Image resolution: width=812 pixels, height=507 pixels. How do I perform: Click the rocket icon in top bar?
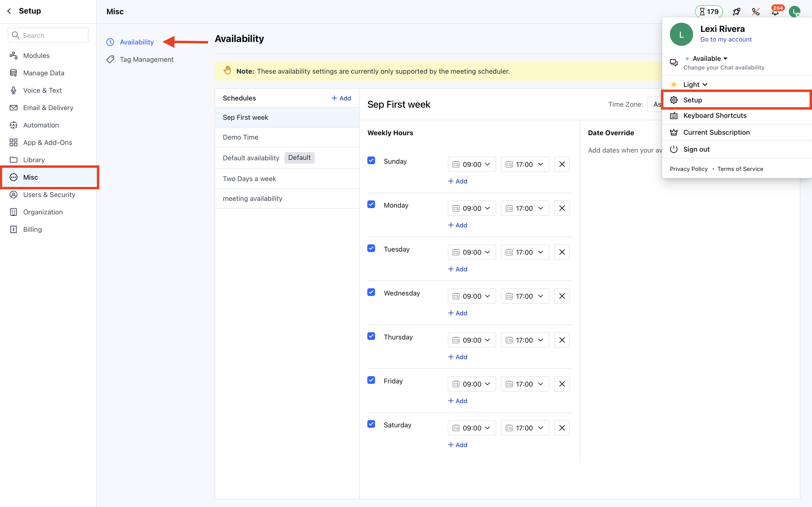tap(736, 12)
